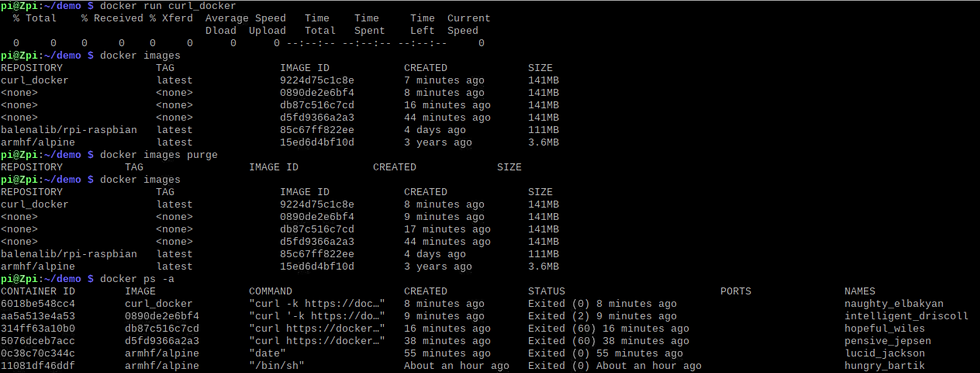This screenshot has width=980, height=373.
Task: Click the NAMES column header
Action: (859, 291)
